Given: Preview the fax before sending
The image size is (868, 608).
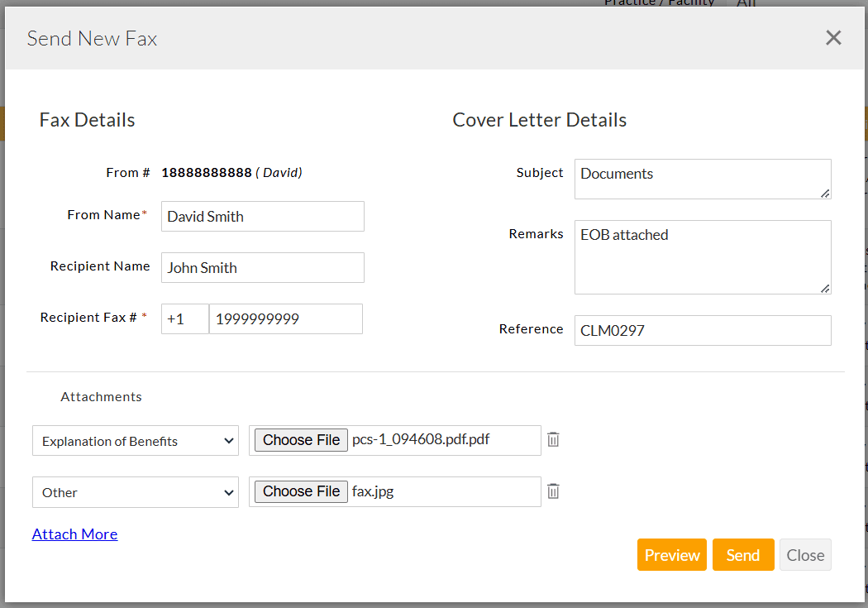Looking at the screenshot, I should click(672, 555).
